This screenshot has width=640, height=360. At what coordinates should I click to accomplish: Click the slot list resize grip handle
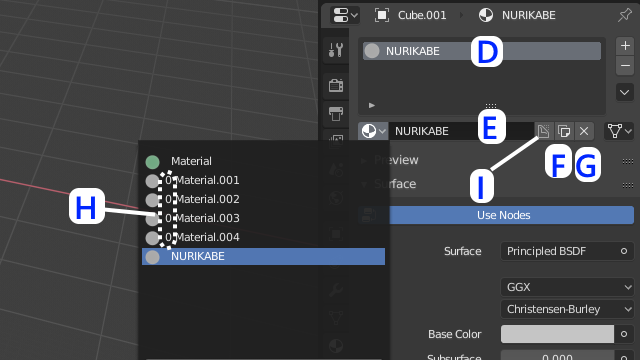pos(491,106)
